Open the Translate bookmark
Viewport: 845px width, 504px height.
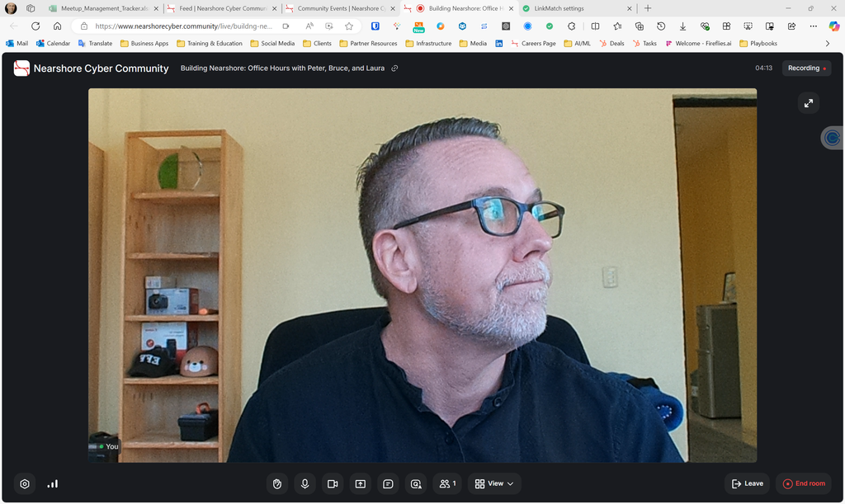pos(96,44)
